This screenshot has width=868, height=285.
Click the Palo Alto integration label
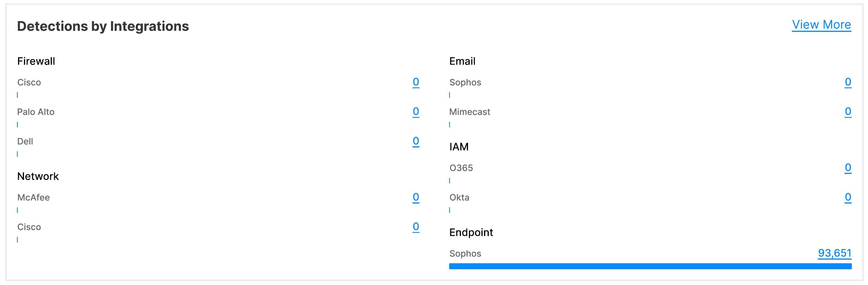click(x=36, y=112)
